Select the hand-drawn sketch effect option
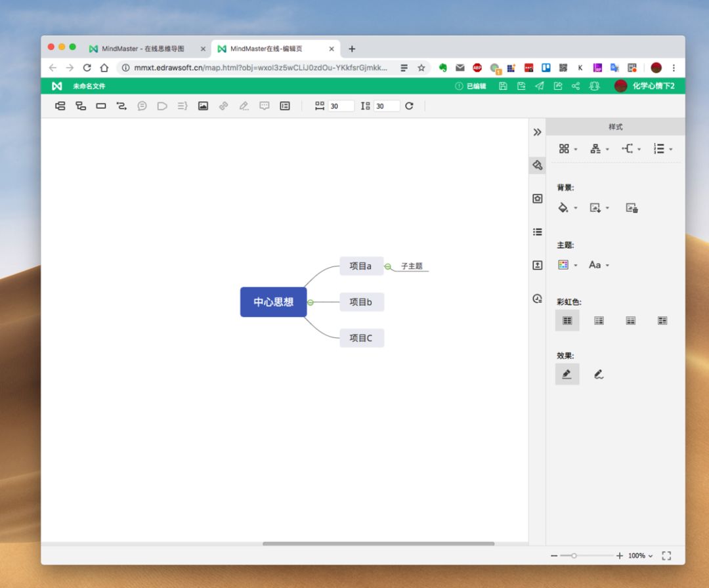The height and width of the screenshot is (588, 709). coord(599,374)
